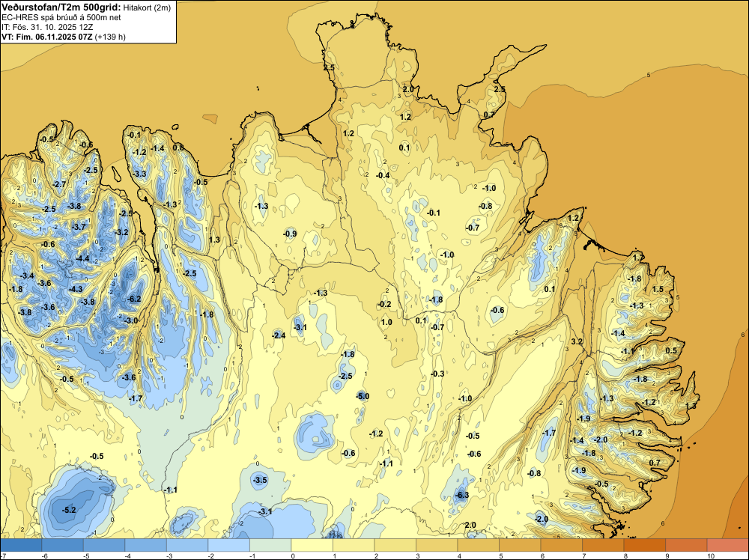Select the legend color swatch between 1 and 2
The width and height of the screenshot is (749, 560).
[354, 545]
